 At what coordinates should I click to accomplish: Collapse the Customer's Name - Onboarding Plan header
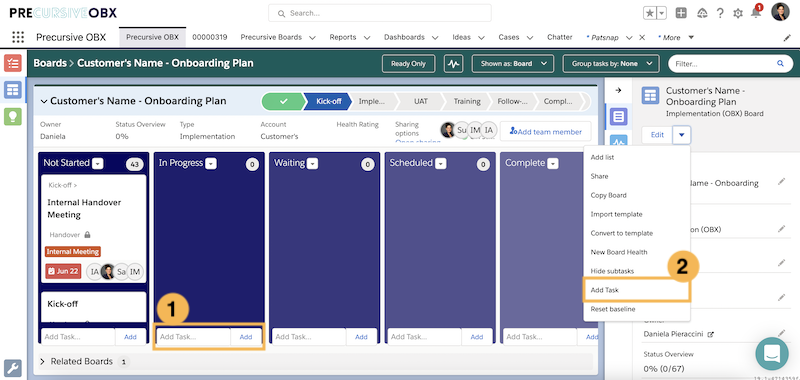[x=44, y=102]
